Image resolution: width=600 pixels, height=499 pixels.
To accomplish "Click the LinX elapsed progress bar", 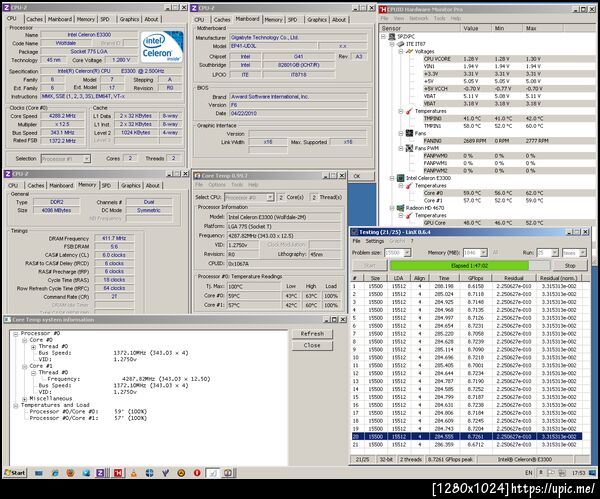I will (x=469, y=266).
